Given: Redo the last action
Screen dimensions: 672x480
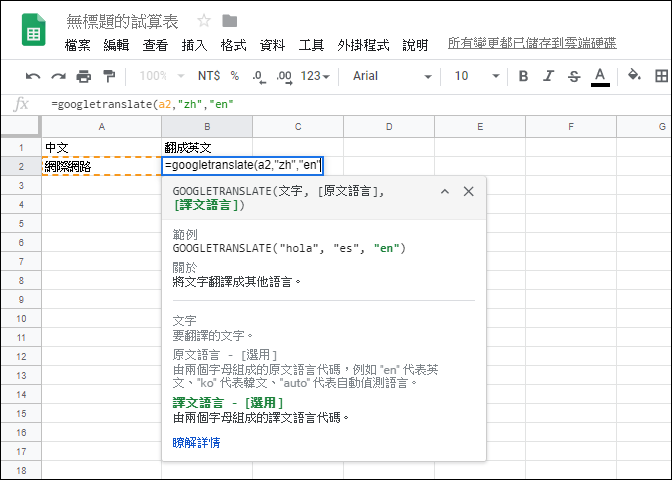Looking at the screenshot, I should (58, 76).
